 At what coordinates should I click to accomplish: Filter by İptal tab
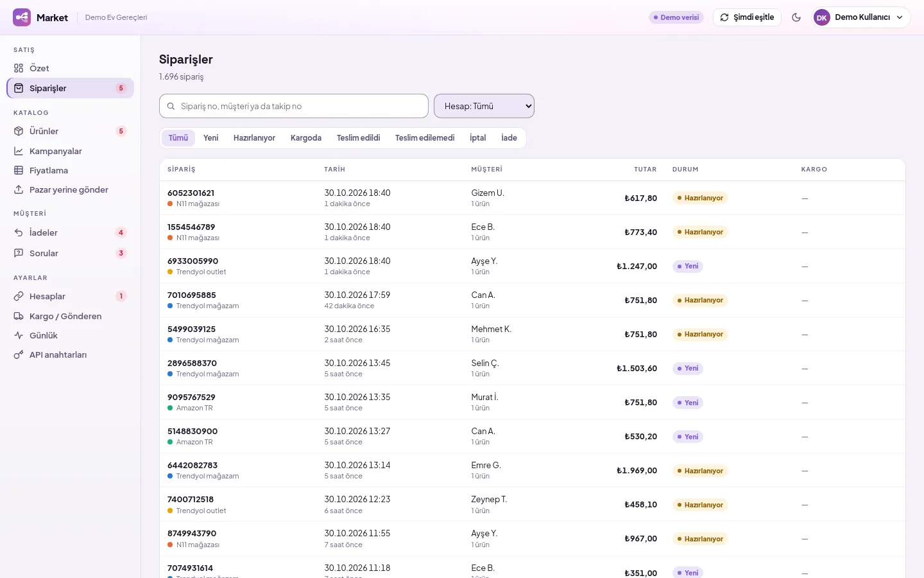(478, 138)
